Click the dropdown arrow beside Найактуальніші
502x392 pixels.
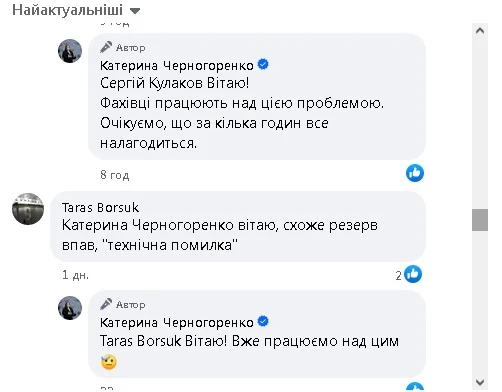click(x=135, y=11)
